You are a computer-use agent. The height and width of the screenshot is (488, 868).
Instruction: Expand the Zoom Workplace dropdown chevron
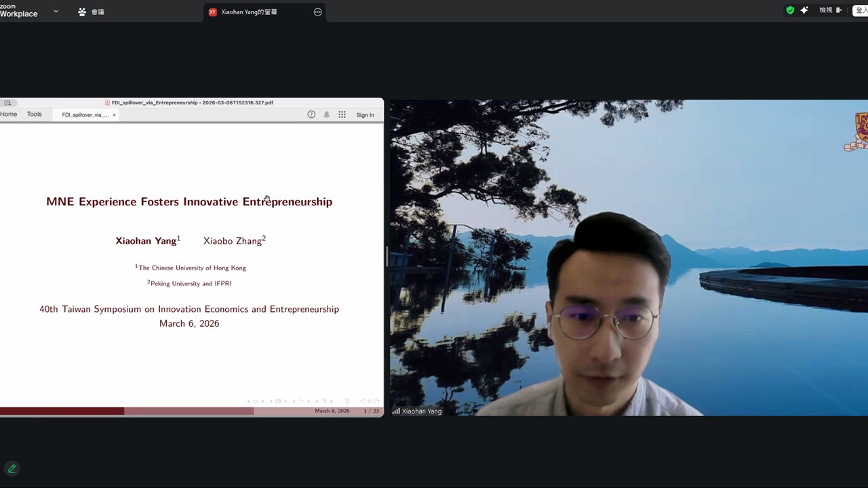[x=56, y=12]
